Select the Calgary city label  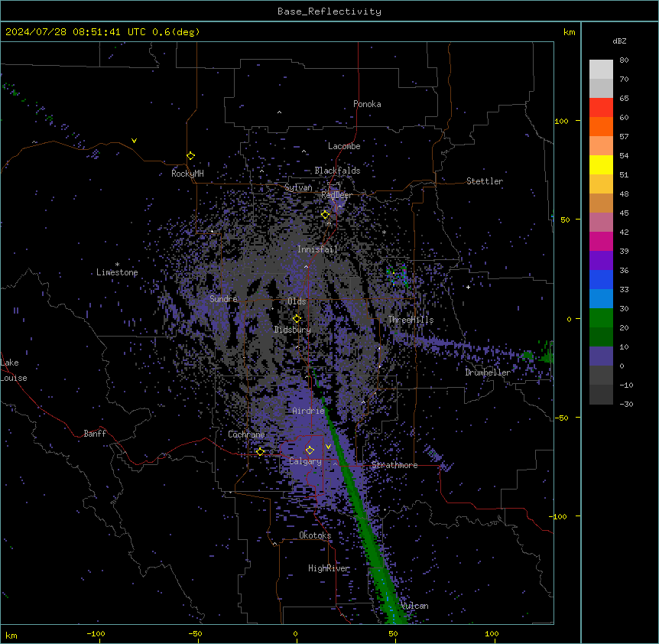point(305,461)
